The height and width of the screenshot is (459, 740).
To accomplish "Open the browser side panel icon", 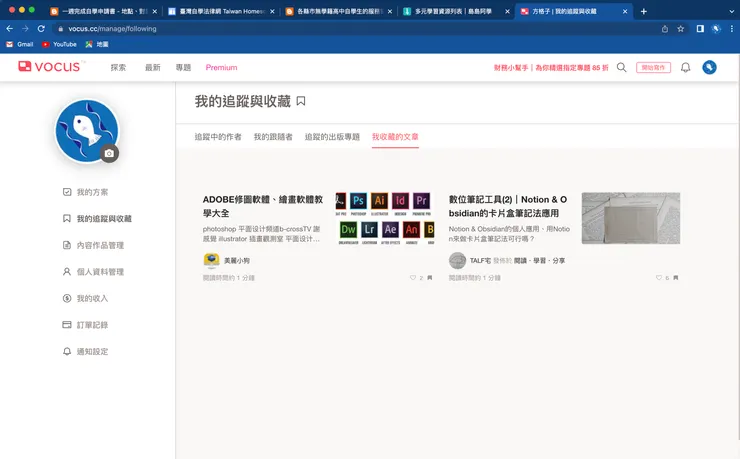I will pos(700,29).
